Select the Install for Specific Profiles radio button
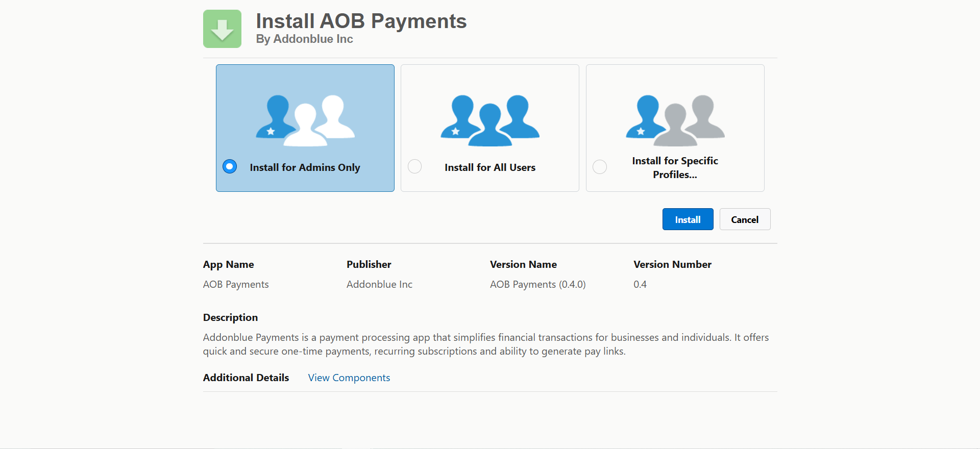 point(600,167)
